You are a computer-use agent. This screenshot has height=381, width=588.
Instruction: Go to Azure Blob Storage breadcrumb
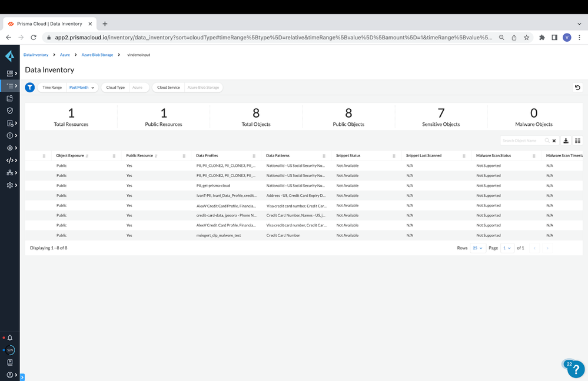tap(97, 55)
